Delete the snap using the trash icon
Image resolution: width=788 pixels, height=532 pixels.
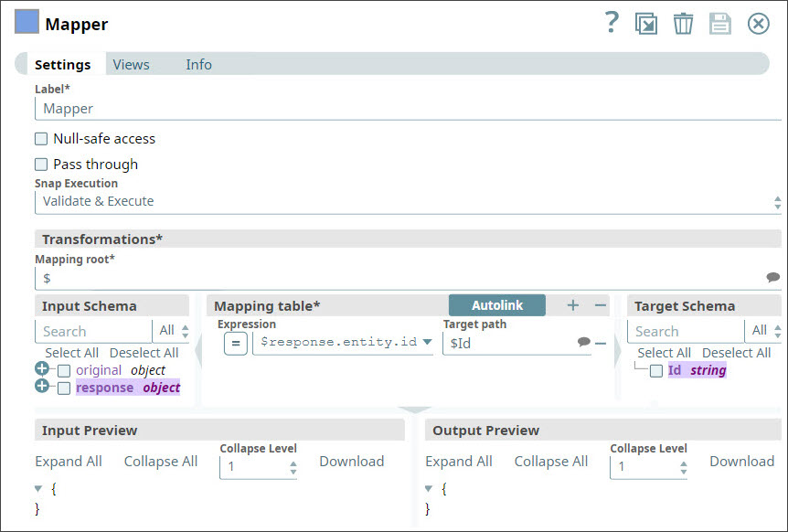683,23
